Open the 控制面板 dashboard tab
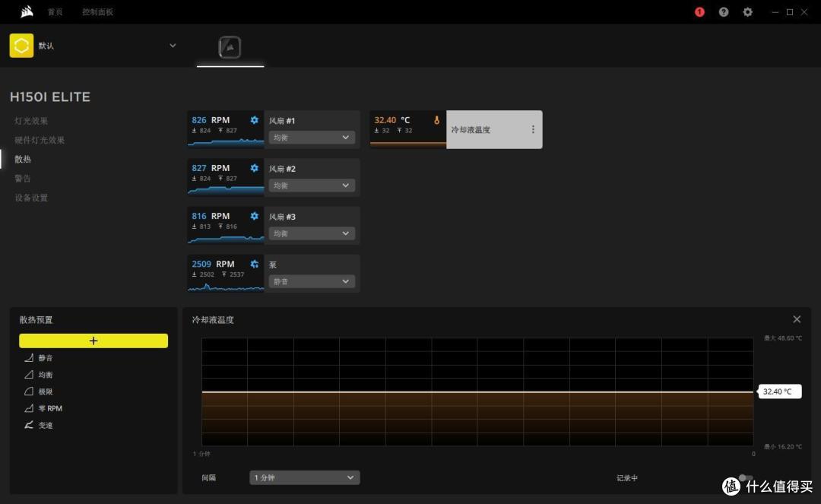 click(97, 12)
